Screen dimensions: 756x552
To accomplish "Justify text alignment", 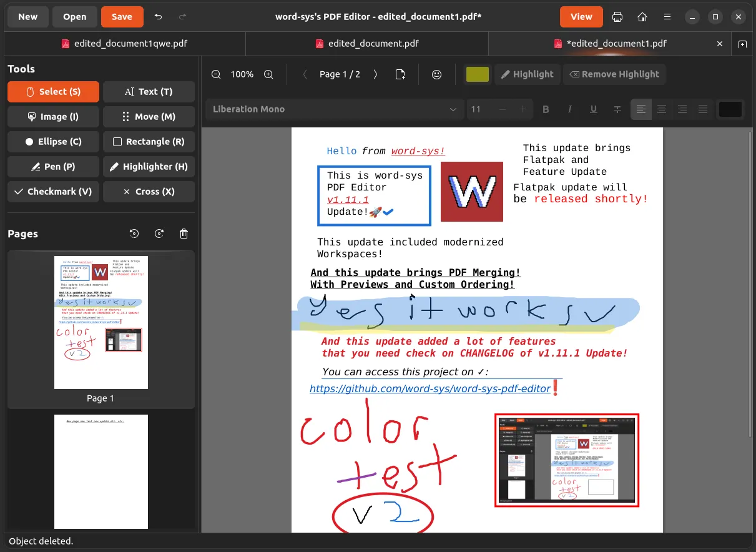I will tap(703, 109).
